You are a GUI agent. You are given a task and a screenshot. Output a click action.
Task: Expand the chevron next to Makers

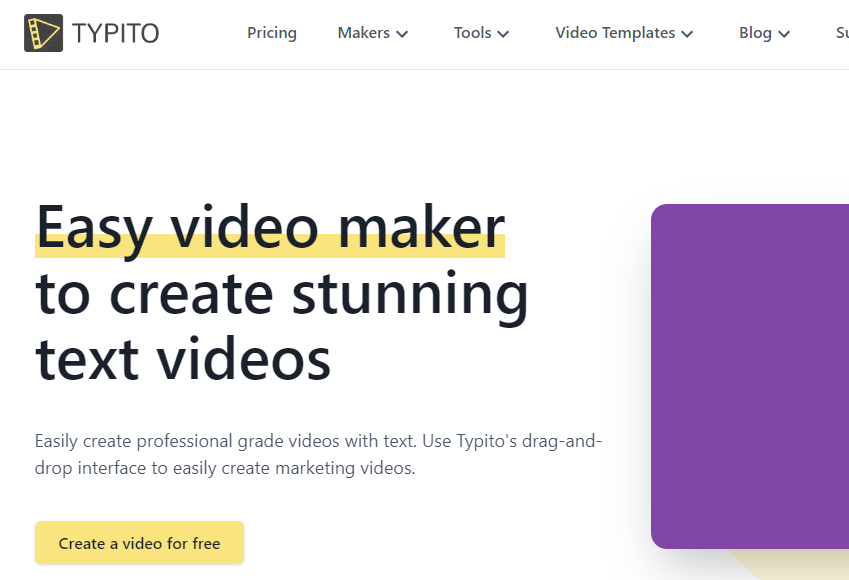(402, 34)
